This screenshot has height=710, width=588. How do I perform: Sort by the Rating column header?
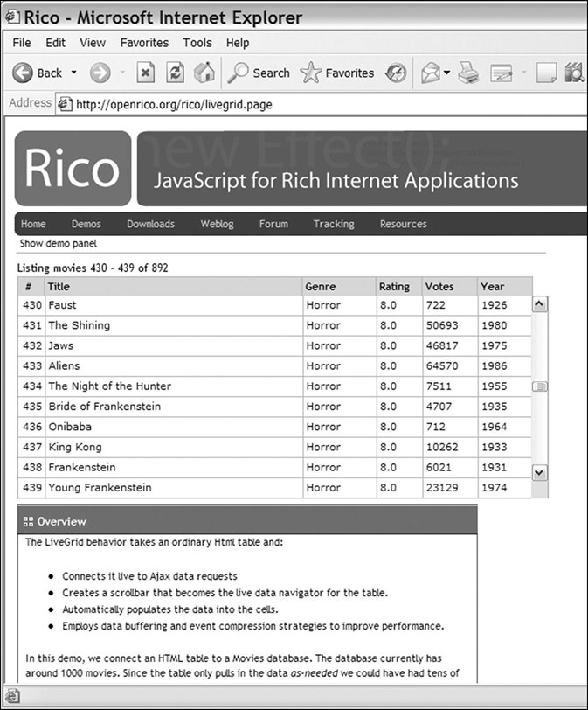[399, 287]
